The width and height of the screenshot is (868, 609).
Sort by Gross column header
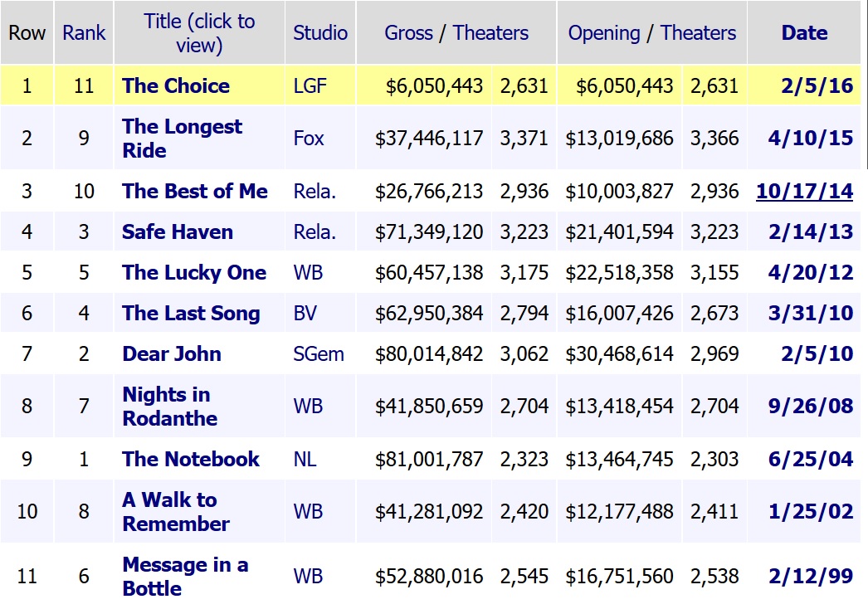pyautogui.click(x=408, y=33)
